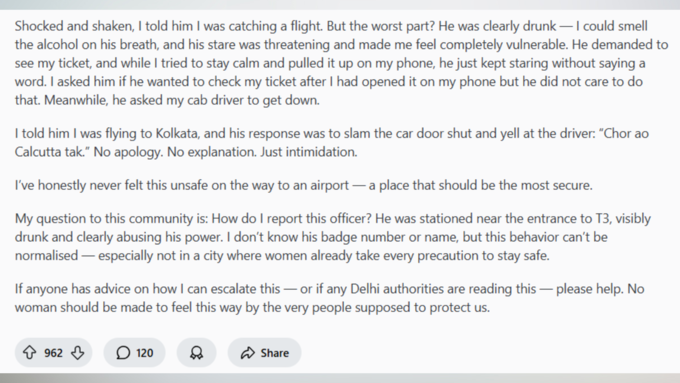Click the paragraph 'My question to this community'

[333, 237]
